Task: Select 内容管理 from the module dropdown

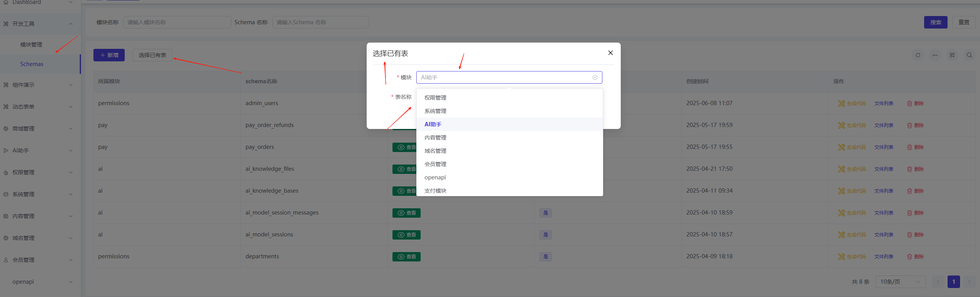Action: tap(510, 138)
